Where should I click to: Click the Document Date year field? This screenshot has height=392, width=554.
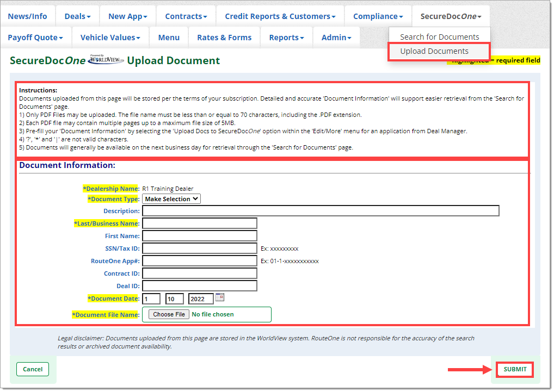pyautogui.click(x=200, y=298)
